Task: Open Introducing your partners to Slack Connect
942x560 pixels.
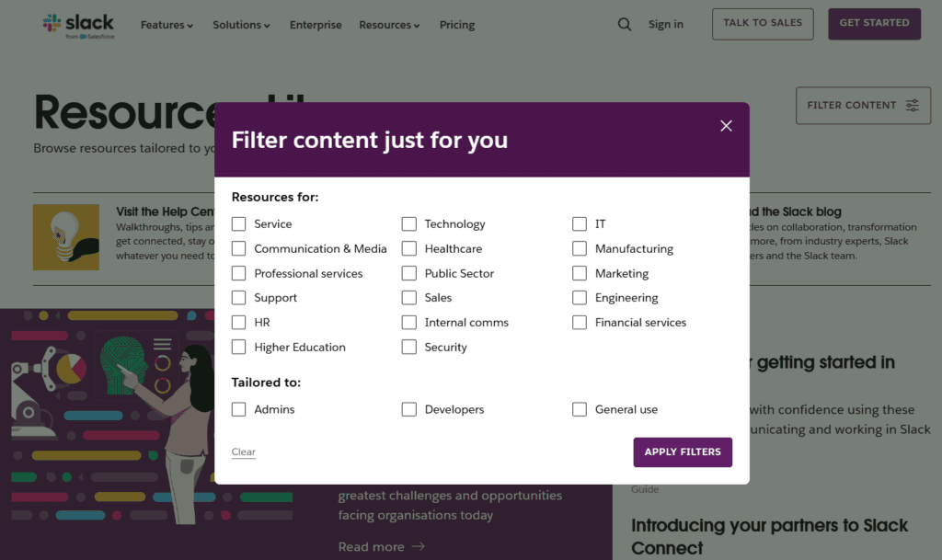Action: 769,537
